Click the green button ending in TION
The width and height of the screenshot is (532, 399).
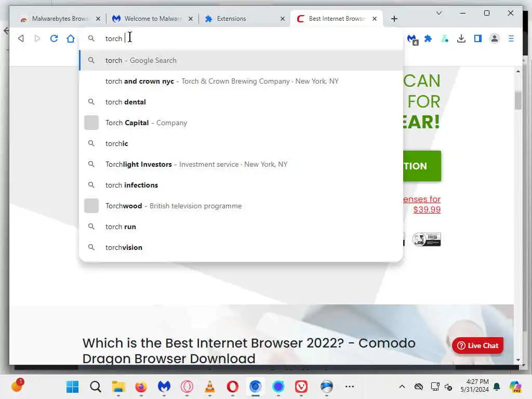[x=422, y=166]
